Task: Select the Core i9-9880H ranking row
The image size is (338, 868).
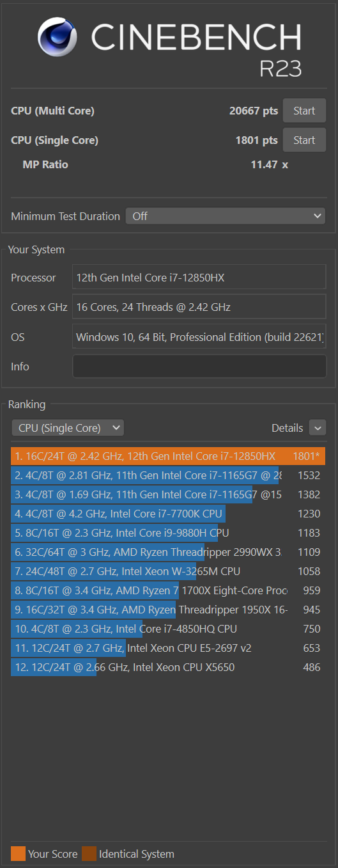Action: coord(168,533)
